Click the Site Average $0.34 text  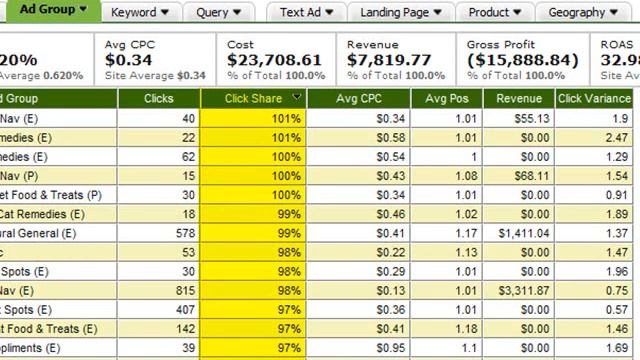coord(155,76)
